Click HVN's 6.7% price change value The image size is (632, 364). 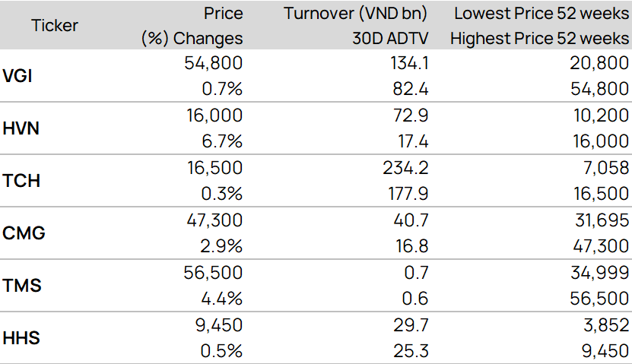tap(222, 141)
